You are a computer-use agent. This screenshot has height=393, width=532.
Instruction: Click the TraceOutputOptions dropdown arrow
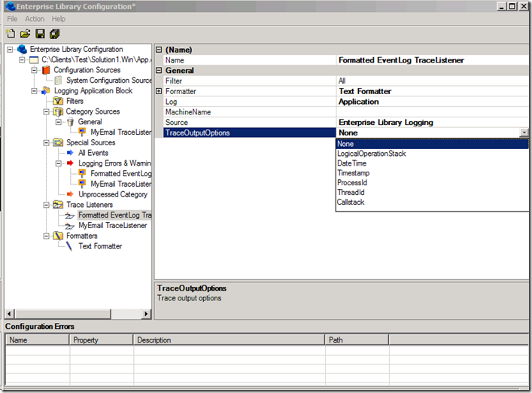[x=524, y=133]
